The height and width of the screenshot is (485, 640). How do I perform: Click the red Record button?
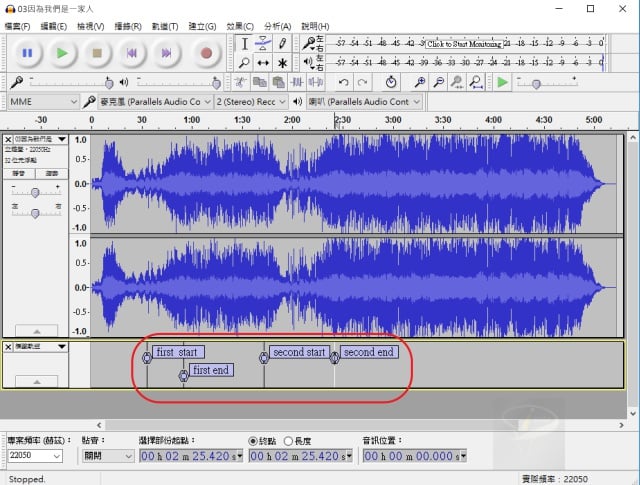(x=206, y=52)
